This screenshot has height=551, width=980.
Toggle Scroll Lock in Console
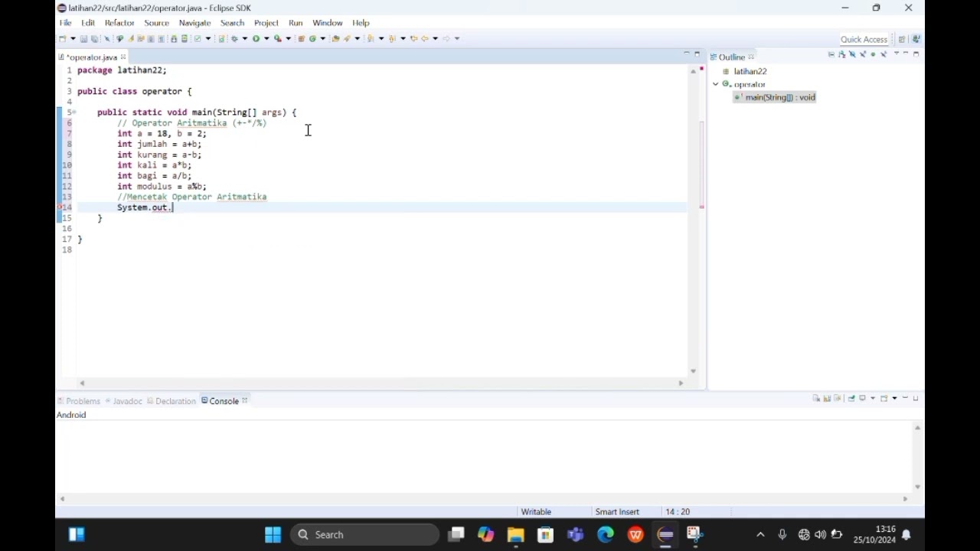pyautogui.click(x=827, y=398)
